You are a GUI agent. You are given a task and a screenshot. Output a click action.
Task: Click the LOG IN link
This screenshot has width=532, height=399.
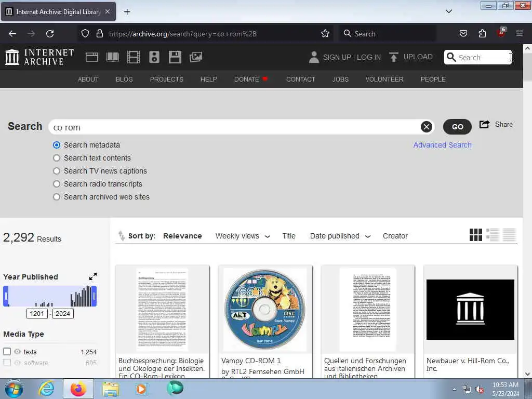click(x=369, y=57)
